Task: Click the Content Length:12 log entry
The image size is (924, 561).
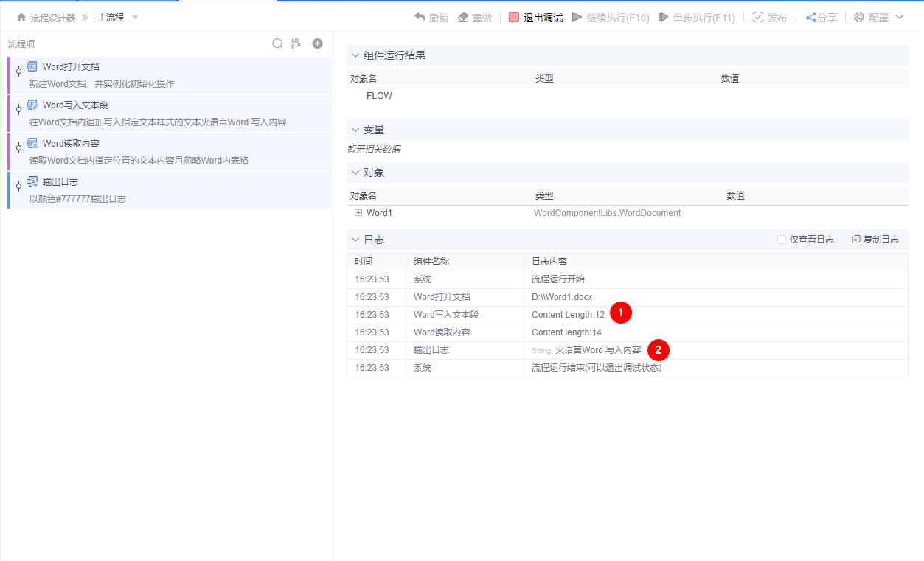Action: (568, 315)
